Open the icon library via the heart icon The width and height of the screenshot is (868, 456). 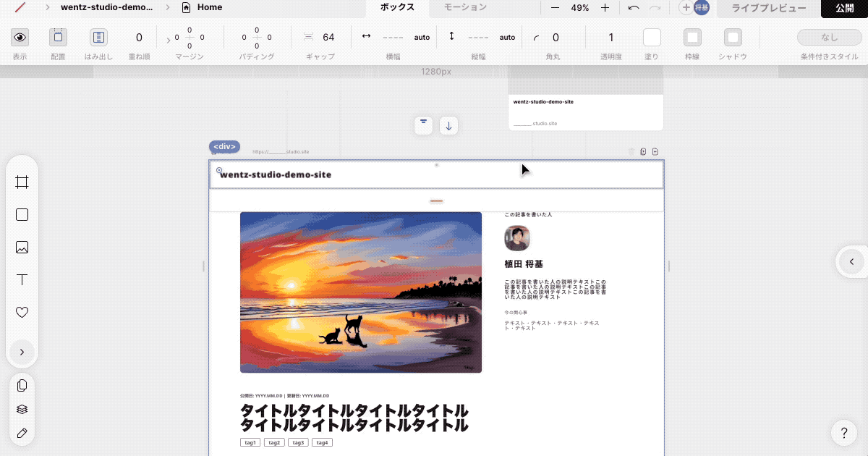click(22, 312)
